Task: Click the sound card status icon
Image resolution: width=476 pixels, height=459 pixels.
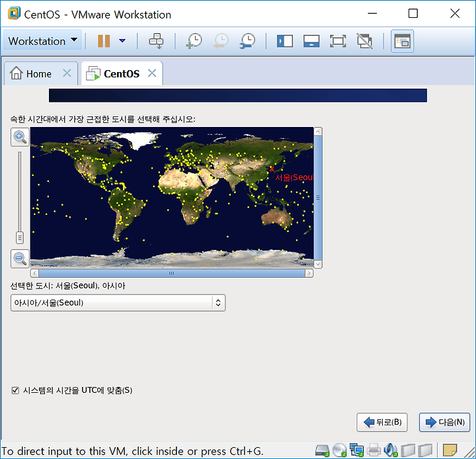Action: pos(391,450)
